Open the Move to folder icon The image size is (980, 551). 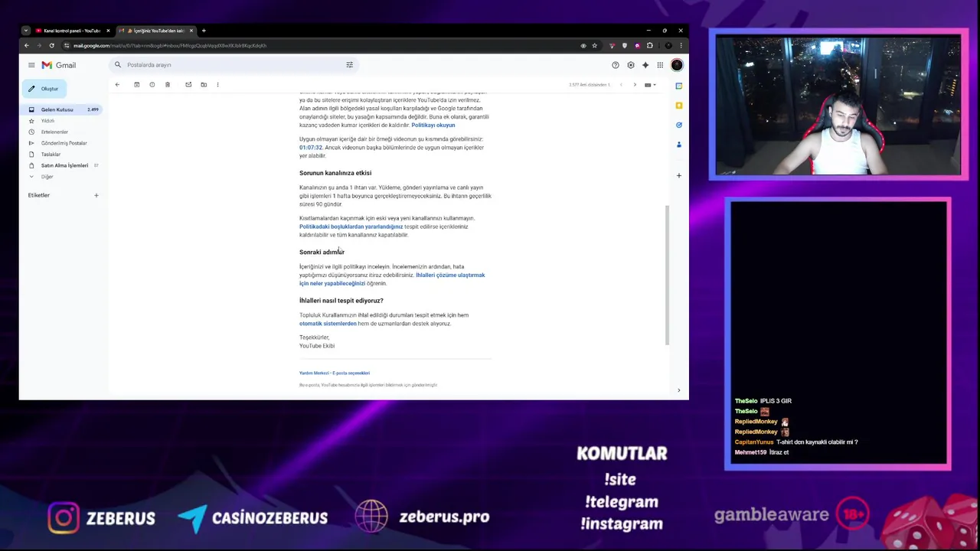[x=204, y=84]
